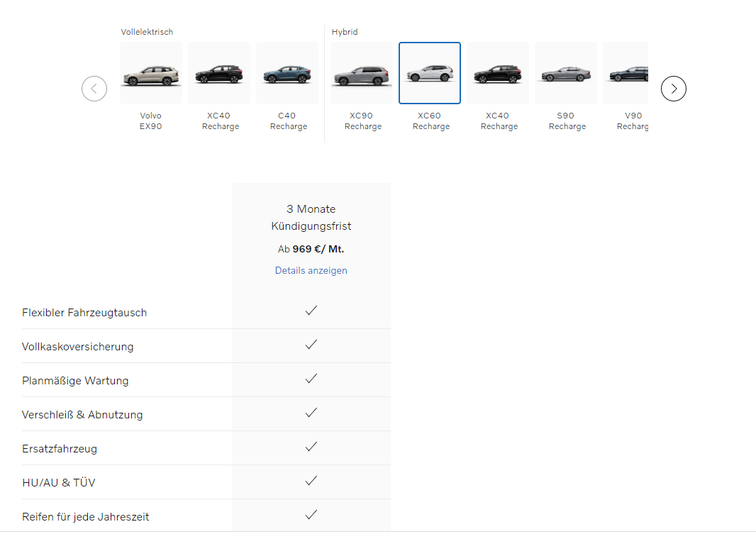
Task: Select the XC90 Recharge hybrid thumbnail
Action: click(x=362, y=73)
